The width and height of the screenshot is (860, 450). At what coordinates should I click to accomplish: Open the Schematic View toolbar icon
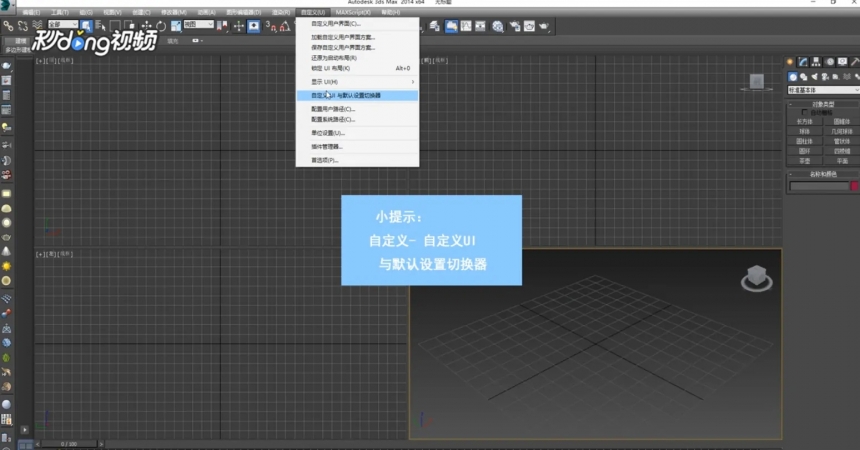coord(480,26)
